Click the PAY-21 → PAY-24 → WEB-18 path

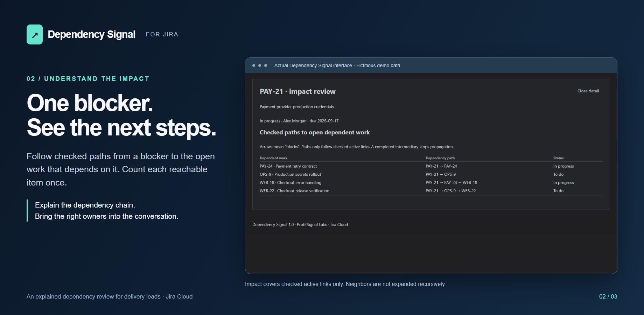pos(451,183)
